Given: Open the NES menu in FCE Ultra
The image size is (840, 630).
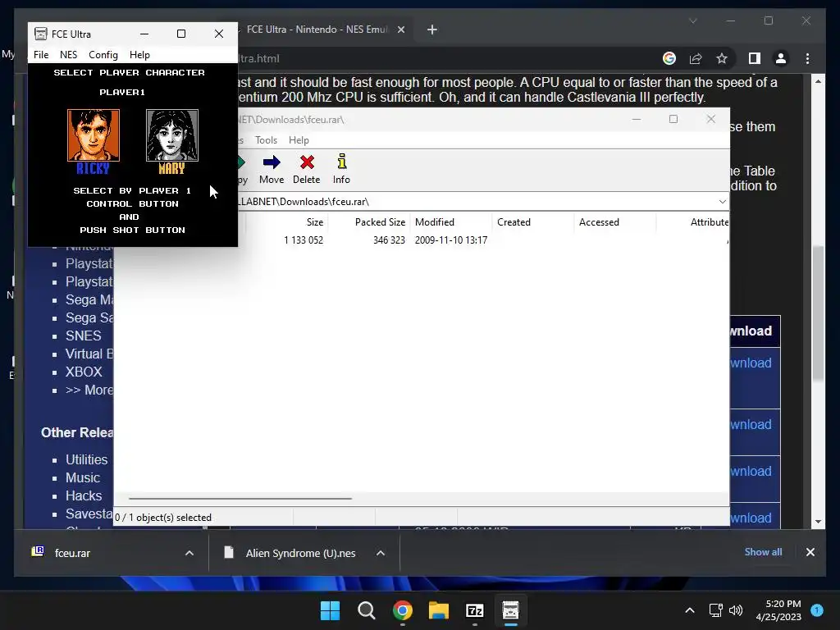Looking at the screenshot, I should tap(68, 55).
